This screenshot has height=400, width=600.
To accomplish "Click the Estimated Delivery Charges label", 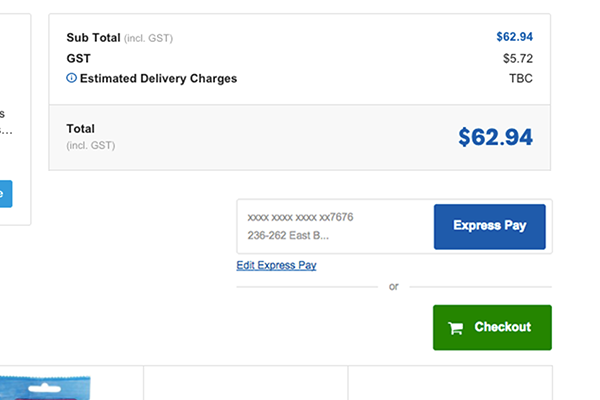I will (158, 78).
